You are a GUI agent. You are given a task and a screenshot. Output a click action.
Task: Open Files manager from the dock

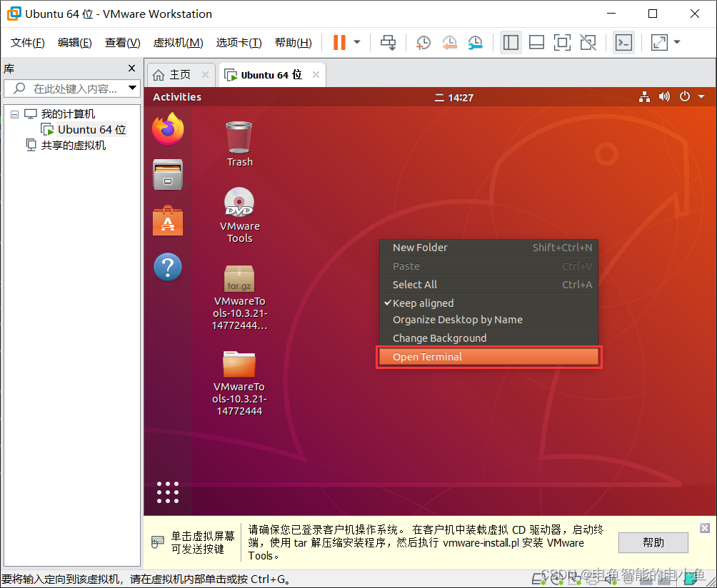[x=168, y=175]
